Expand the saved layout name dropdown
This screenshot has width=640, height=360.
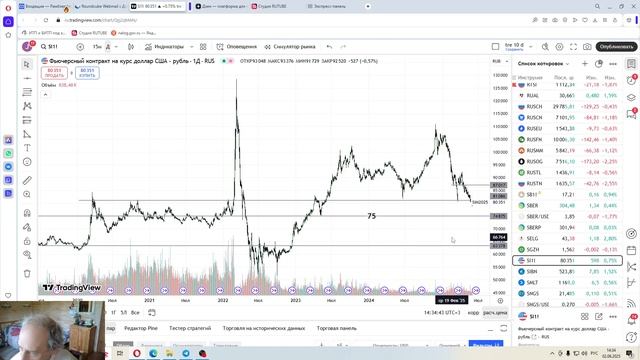tap(531, 47)
